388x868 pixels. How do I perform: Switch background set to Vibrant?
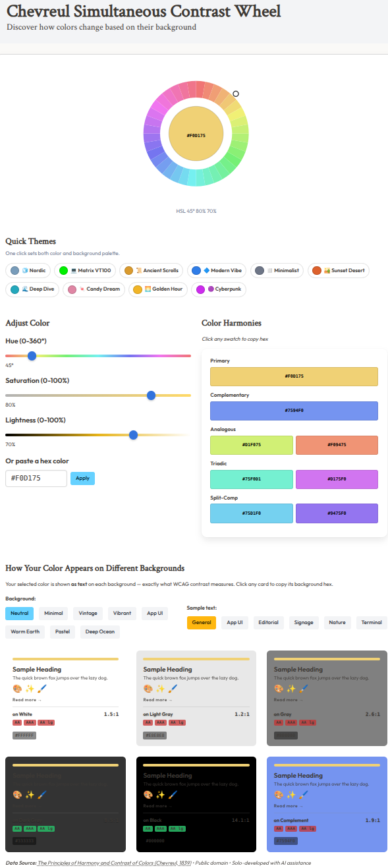coord(122,613)
